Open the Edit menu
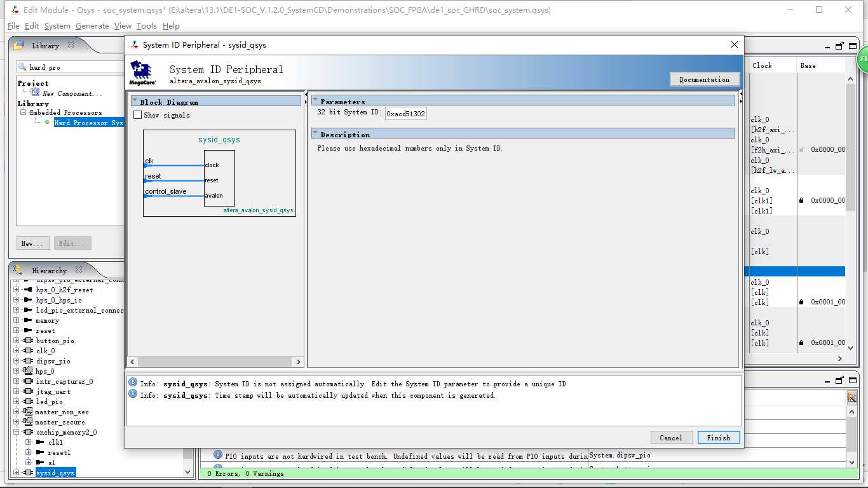The height and width of the screenshot is (488, 868). click(x=32, y=26)
